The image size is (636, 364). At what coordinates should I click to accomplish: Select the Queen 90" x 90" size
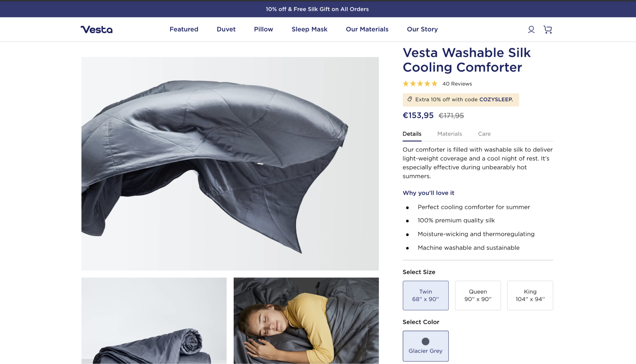tap(478, 295)
